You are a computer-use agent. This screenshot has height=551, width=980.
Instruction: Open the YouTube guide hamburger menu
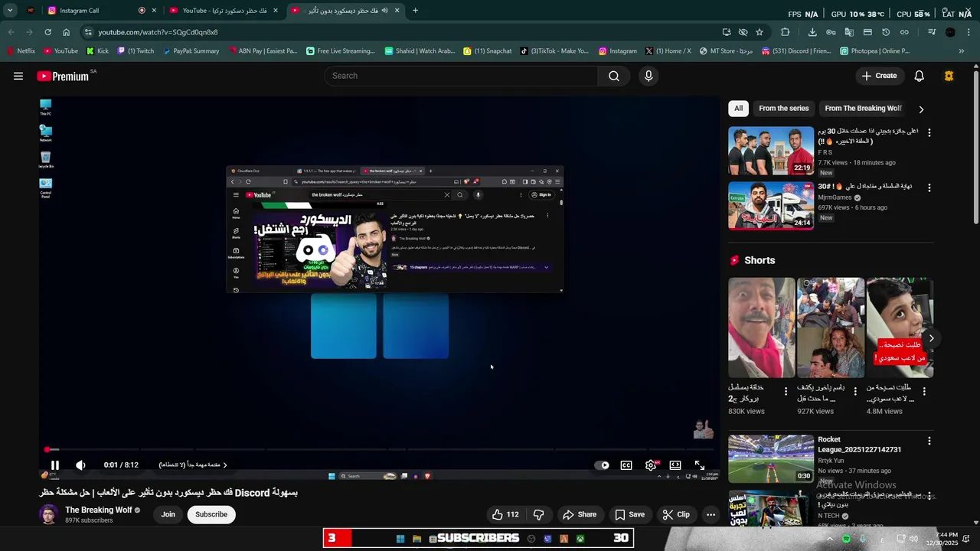point(18,76)
